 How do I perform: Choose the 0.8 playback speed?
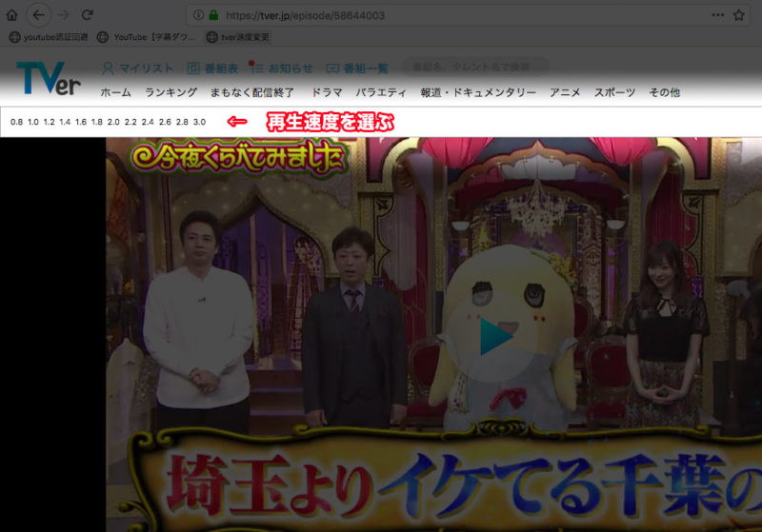tap(16, 122)
